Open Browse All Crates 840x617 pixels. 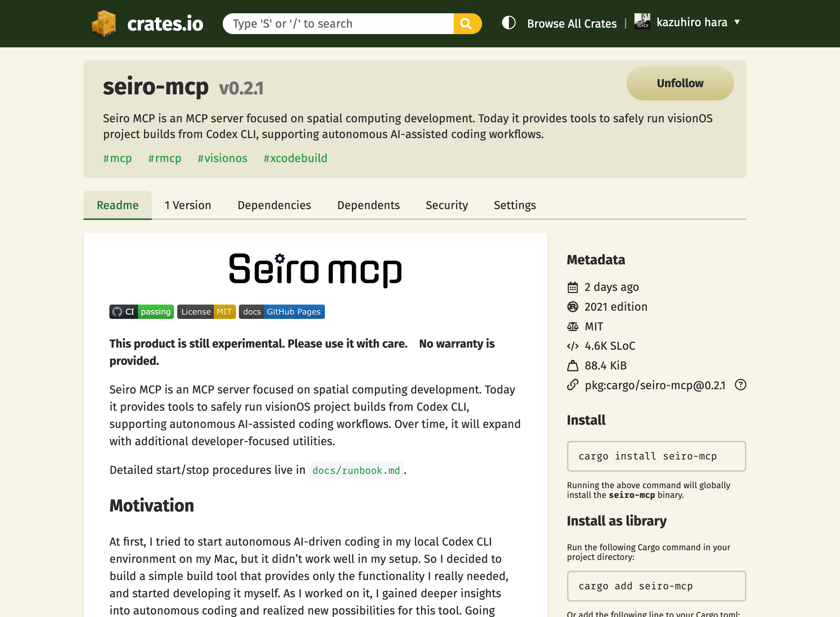(572, 24)
